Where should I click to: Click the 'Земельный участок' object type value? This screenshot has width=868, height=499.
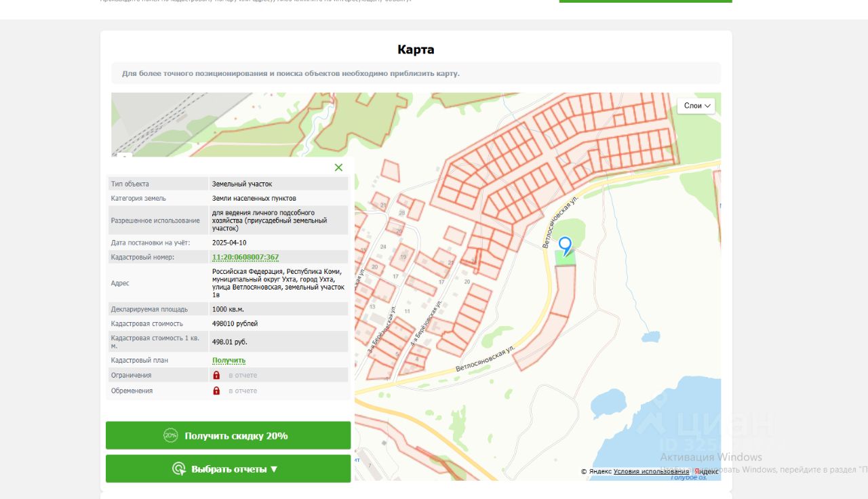point(242,184)
